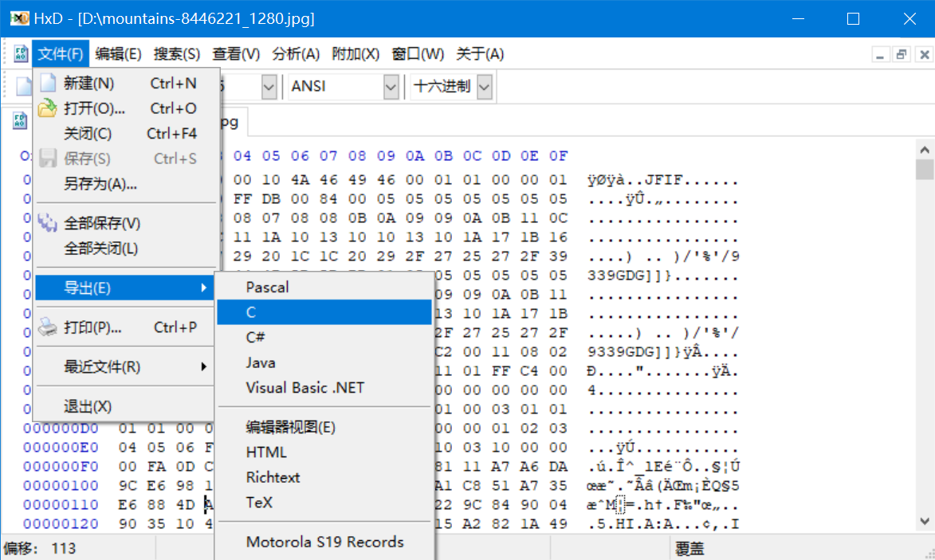Screen dimensions: 935x560
Task: Click the Open folder icon in File menu
Action: 49,108
